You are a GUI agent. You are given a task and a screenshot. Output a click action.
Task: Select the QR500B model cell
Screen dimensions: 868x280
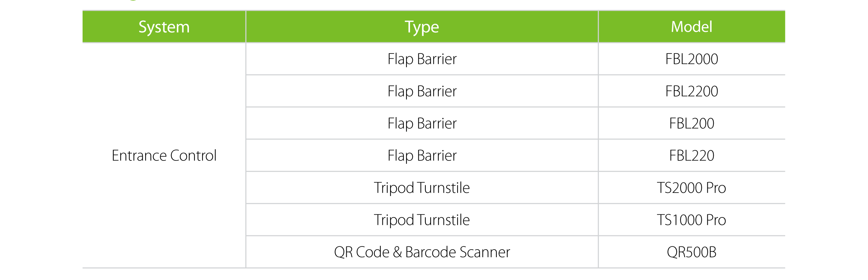[x=692, y=252]
